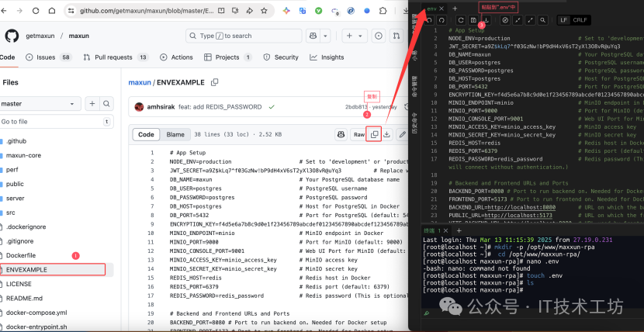644x332 pixels.
Task: Open the src folder in tree
Action: coord(11,213)
